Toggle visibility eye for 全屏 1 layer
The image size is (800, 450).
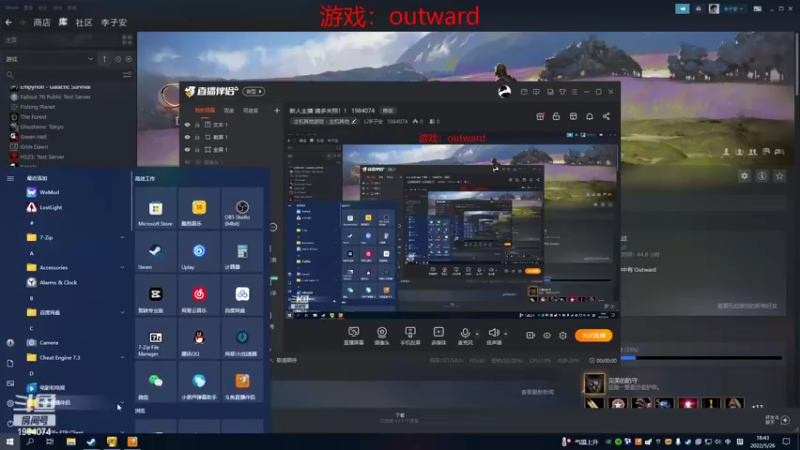pos(187,149)
